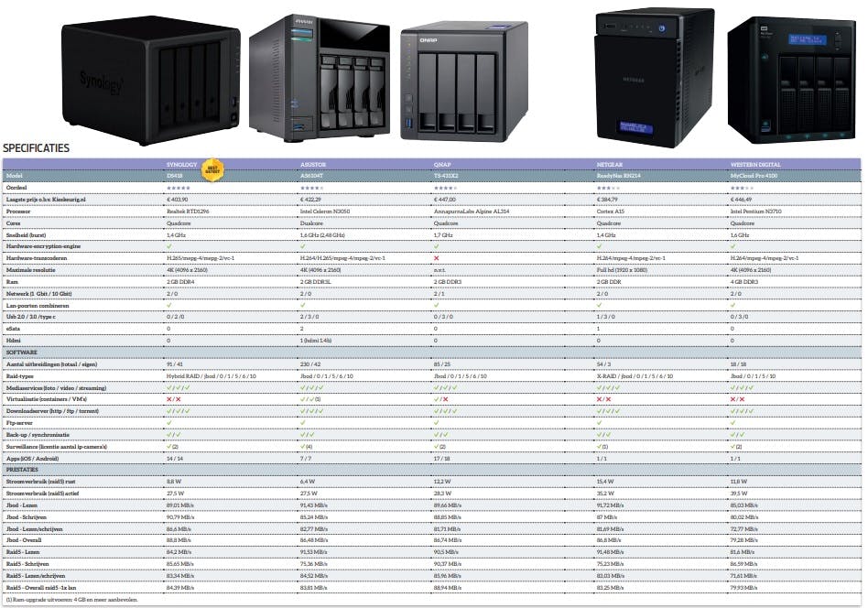
Task: Click the Aantal uitbreidingen (totaal / eigen) label
Action: (51, 364)
